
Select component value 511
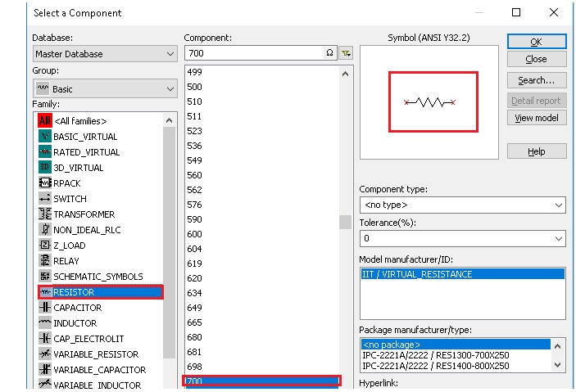point(194,116)
